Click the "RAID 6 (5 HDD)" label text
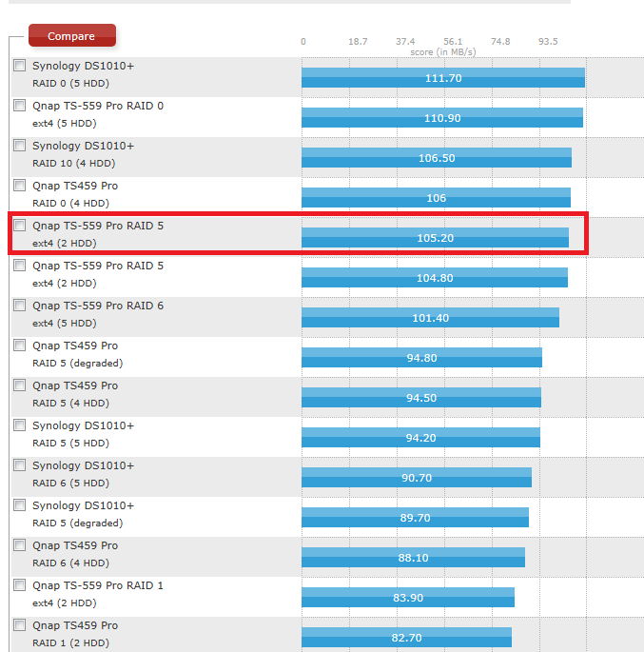Viewport: 644px width, 652px height. pyautogui.click(x=70, y=483)
